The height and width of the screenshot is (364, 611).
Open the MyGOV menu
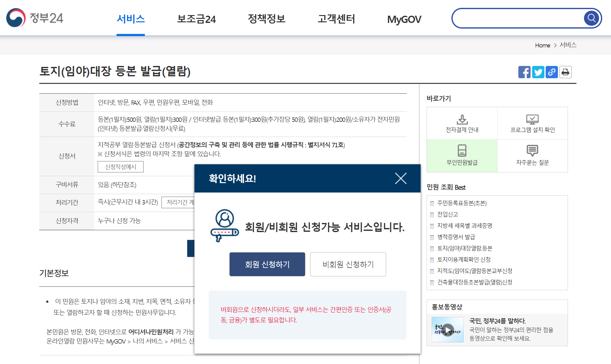(x=404, y=19)
